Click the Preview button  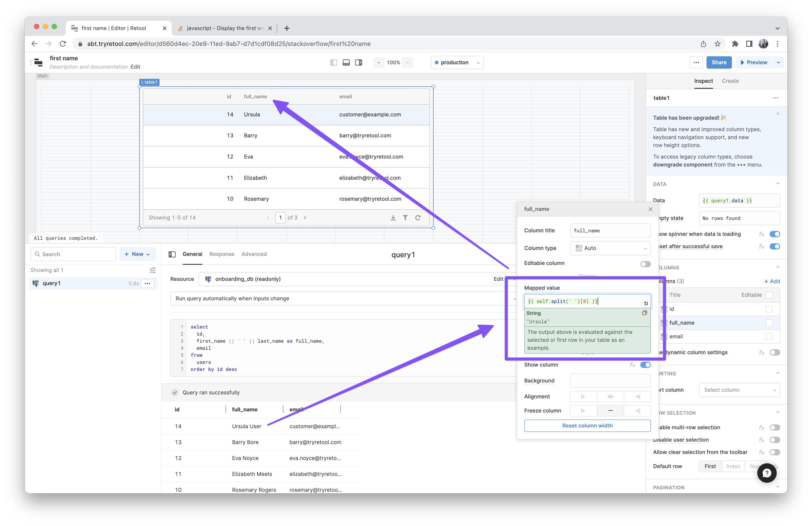coord(754,62)
